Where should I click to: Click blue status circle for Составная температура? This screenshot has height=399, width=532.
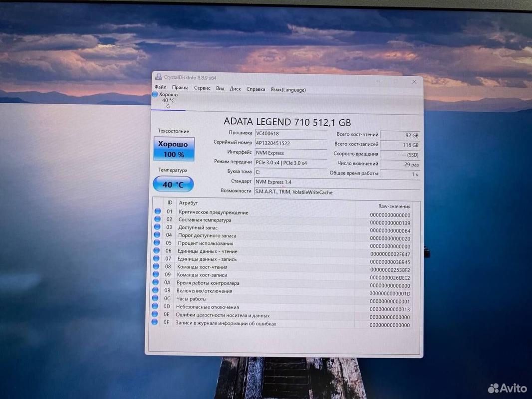click(x=158, y=219)
